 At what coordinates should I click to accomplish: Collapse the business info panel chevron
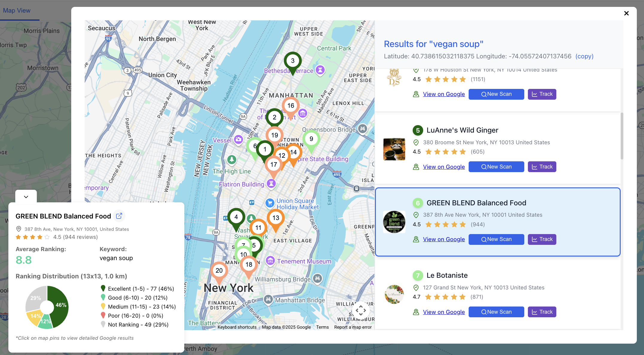point(26,197)
